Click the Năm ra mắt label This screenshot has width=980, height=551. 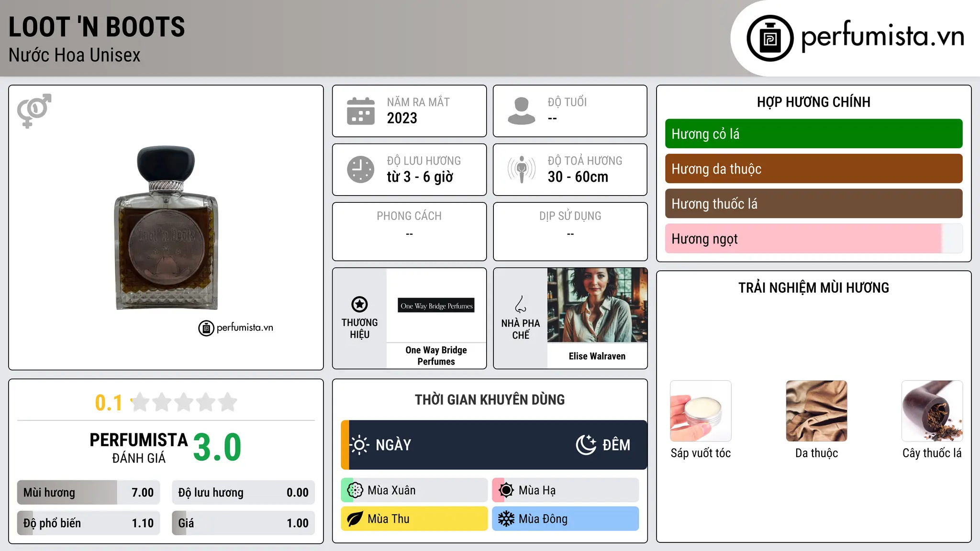(x=418, y=102)
